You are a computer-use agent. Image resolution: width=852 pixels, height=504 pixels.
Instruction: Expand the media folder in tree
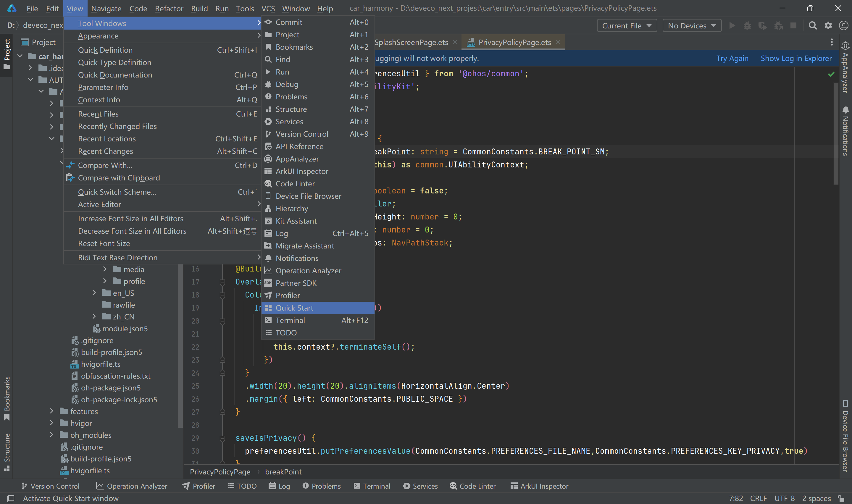click(x=105, y=269)
